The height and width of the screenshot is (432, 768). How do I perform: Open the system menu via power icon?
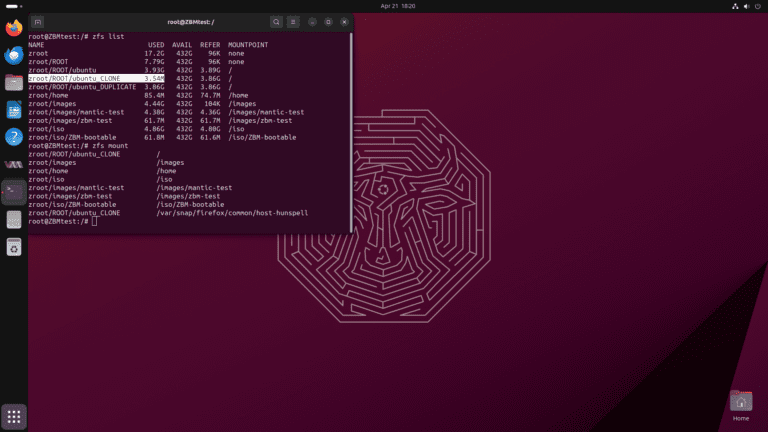click(x=758, y=6)
